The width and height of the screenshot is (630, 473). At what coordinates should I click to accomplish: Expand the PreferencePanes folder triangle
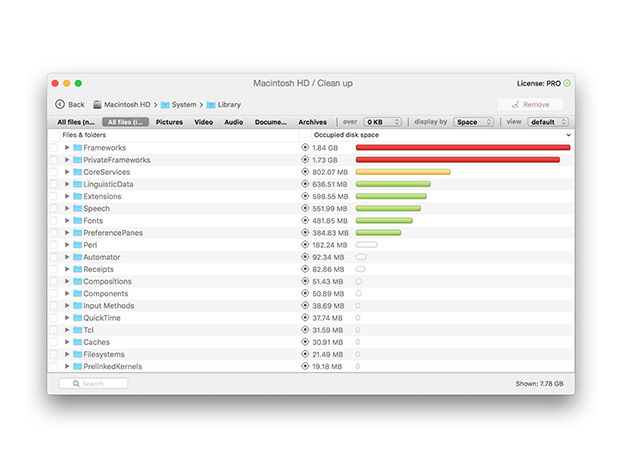(67, 233)
